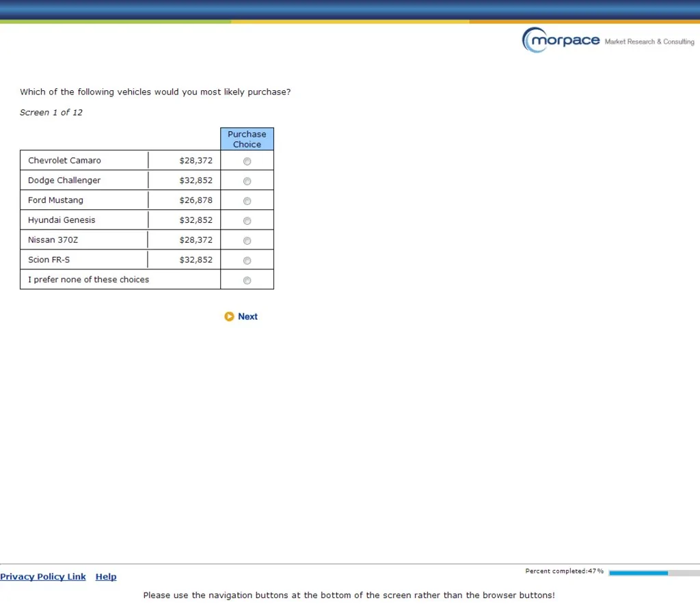Select Hyundai Genesis as purchase choice
Screen dimensions: 700x609
pyautogui.click(x=247, y=221)
